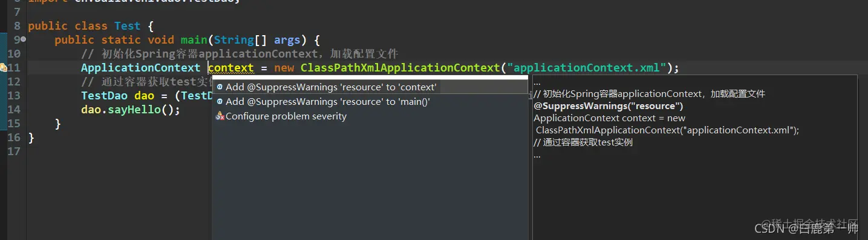Click the quick-fix lightbulb marker on line 11

tap(4, 67)
